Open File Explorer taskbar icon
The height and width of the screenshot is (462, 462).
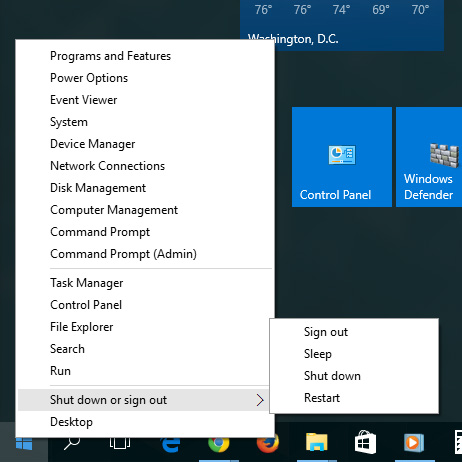point(317,442)
